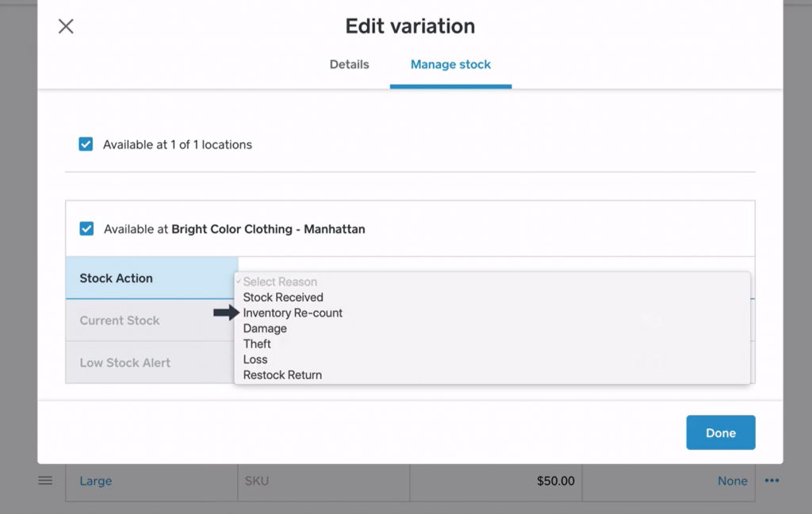Click the drag handle icon beside Large
The width and height of the screenshot is (812, 514).
tap(45, 481)
